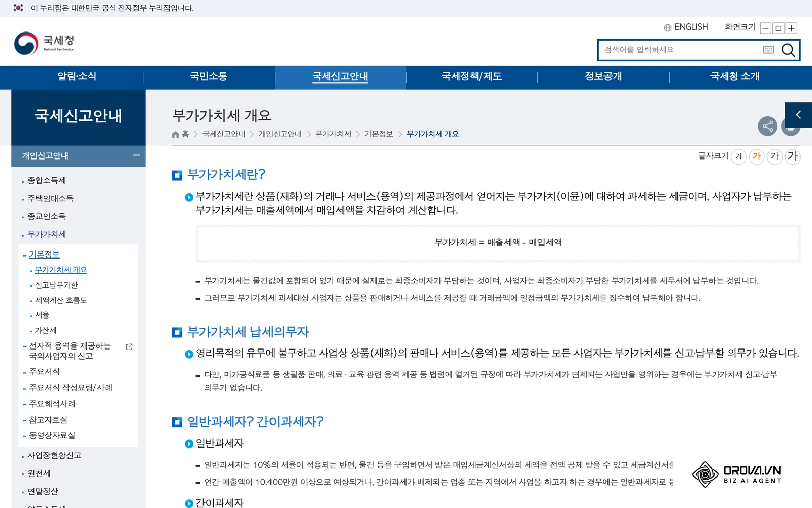Expand 주요서식 작성요령/사례 item
The height and width of the screenshot is (508, 812).
pos(71,388)
